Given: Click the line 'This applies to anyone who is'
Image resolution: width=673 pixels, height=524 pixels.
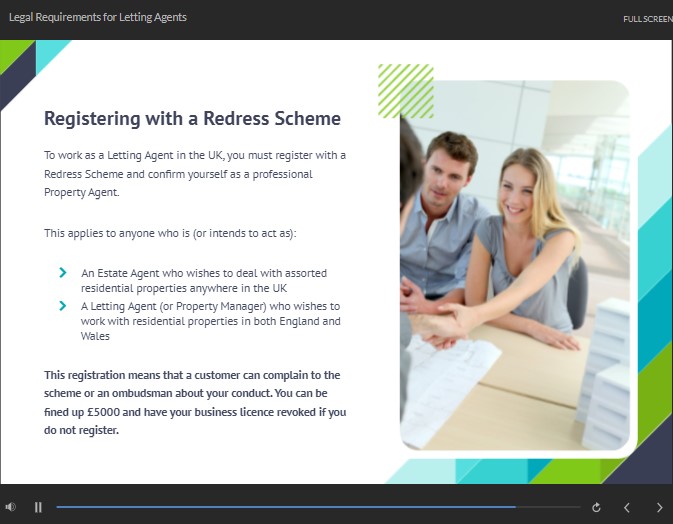Looking at the screenshot, I should click(170, 233).
